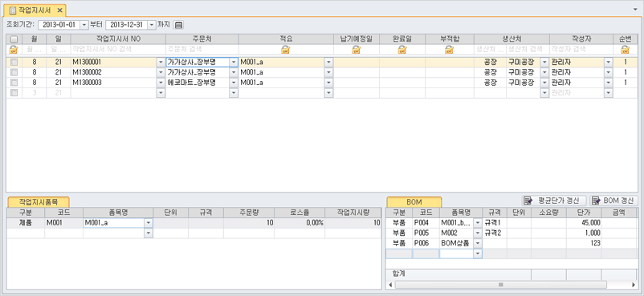This screenshot has height=296, width=644.
Task: Click 주문처 검색 filter field
Action: [x=202, y=50]
